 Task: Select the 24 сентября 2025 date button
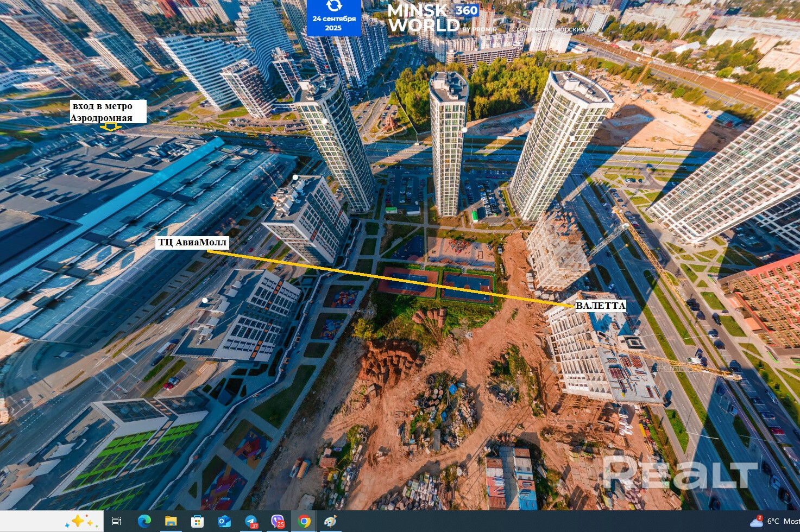334,23
